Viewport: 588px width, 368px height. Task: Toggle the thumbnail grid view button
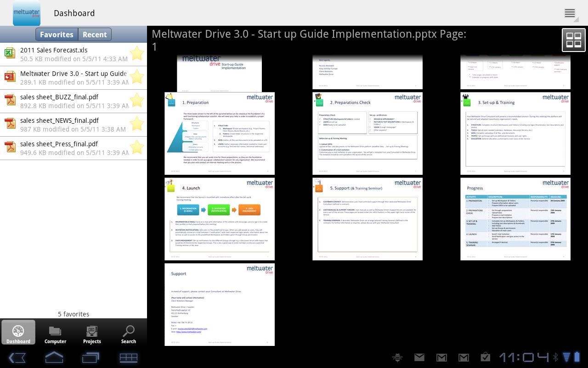[x=574, y=40]
